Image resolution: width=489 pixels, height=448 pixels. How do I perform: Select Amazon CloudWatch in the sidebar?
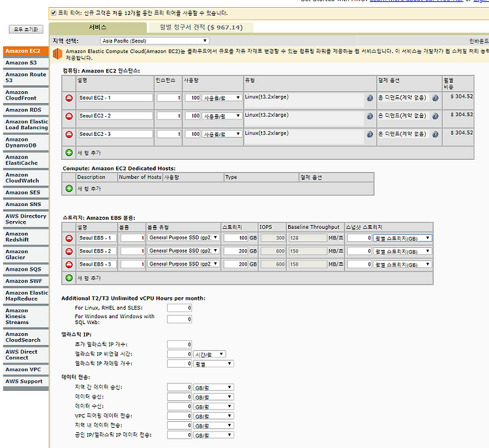pos(26,178)
